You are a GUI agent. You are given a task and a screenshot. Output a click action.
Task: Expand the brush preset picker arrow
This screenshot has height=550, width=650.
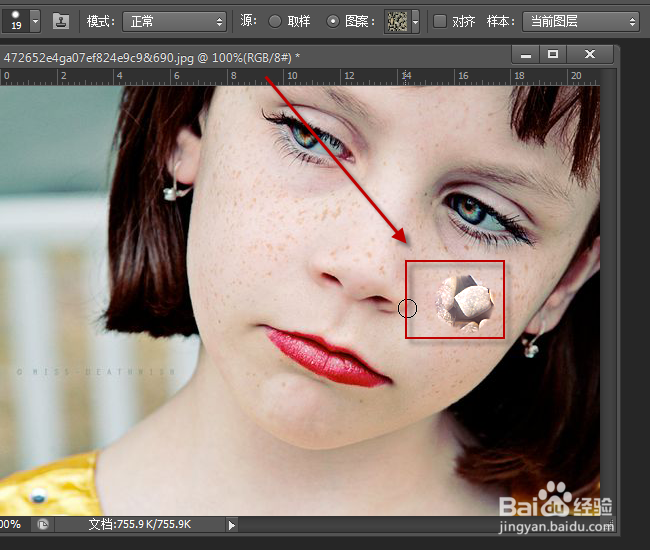coord(35,21)
